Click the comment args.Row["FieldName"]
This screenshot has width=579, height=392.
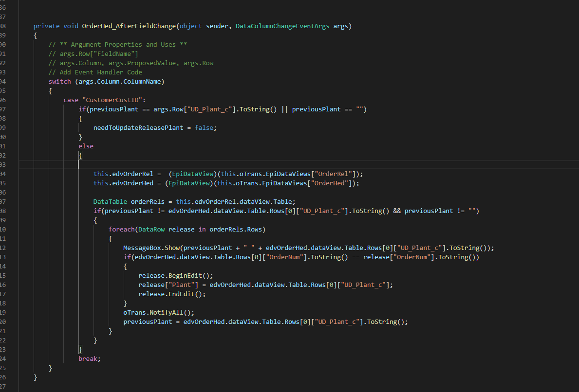point(93,54)
